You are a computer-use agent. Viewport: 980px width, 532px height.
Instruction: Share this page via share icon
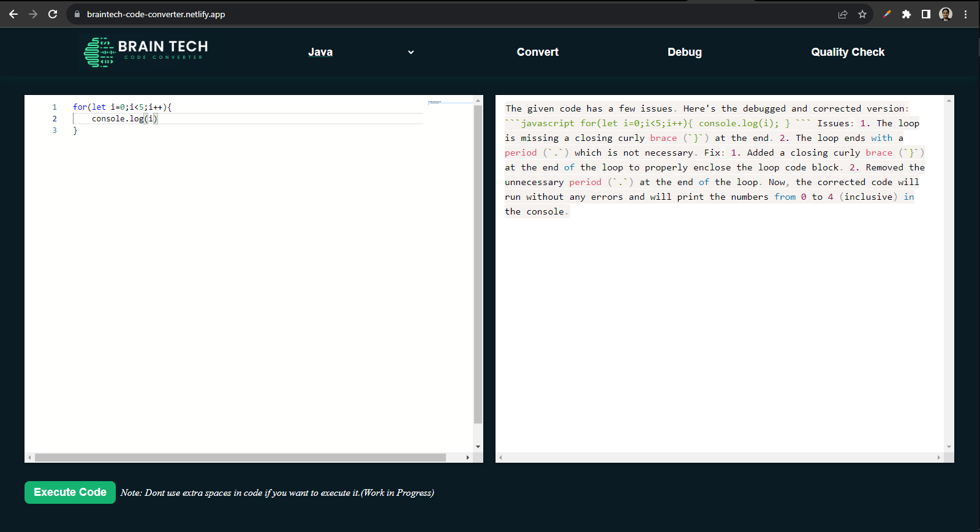pyautogui.click(x=843, y=14)
